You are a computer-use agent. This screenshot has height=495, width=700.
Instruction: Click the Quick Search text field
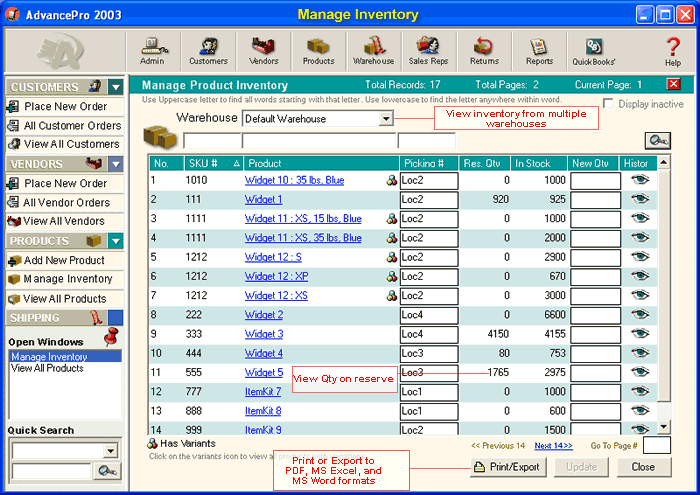tap(51, 471)
